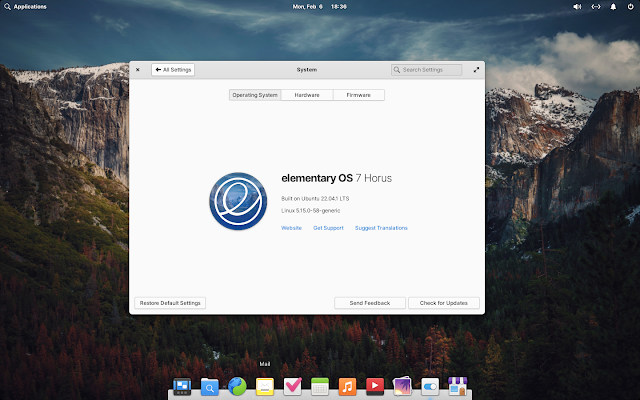Image resolution: width=640 pixels, height=400 pixels.
Task: Click the 'elementary OS 7 Horus' title
Action: (336, 178)
